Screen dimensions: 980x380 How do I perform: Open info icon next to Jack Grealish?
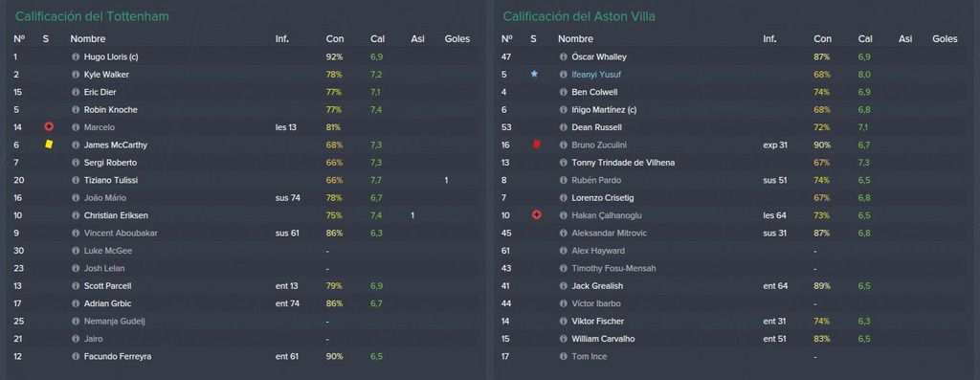pos(563,285)
